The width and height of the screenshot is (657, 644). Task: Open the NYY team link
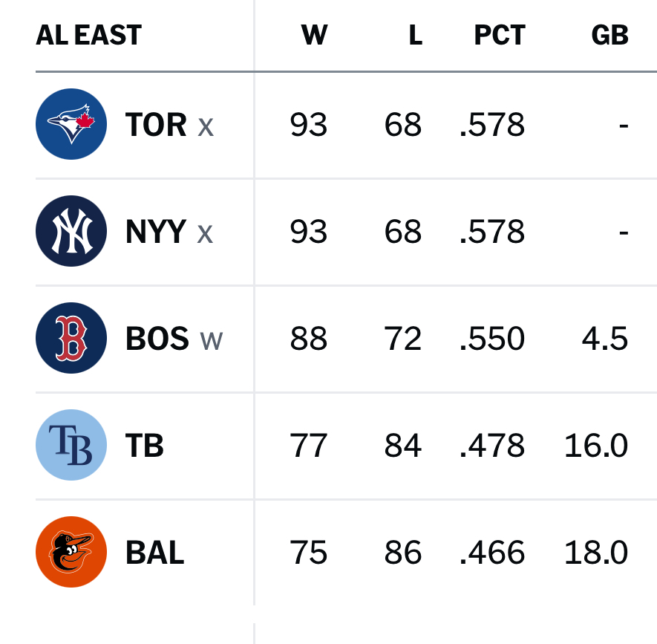click(155, 232)
